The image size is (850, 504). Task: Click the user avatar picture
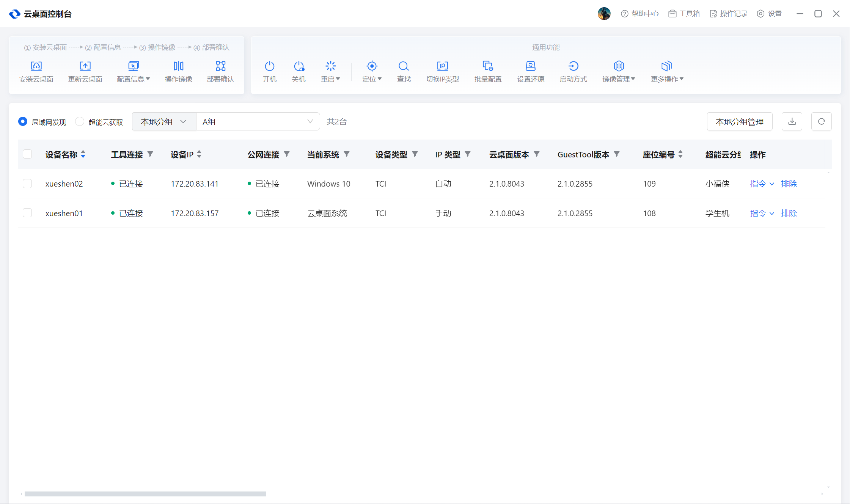pos(604,14)
